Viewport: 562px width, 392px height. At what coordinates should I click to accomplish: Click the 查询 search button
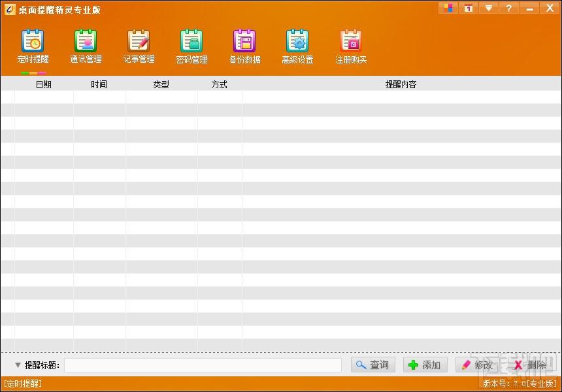tap(372, 365)
